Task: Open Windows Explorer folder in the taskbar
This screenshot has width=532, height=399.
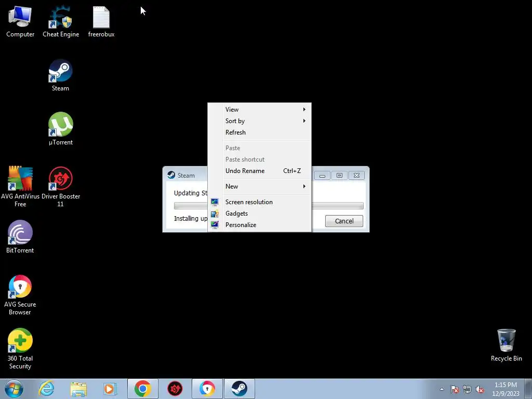Action: tap(78, 389)
